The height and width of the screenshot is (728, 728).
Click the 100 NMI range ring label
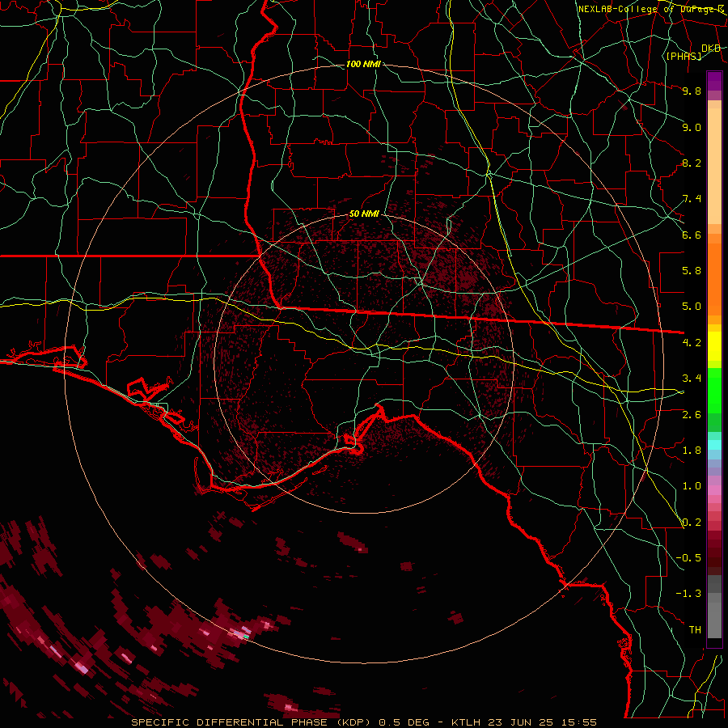pyautogui.click(x=363, y=64)
